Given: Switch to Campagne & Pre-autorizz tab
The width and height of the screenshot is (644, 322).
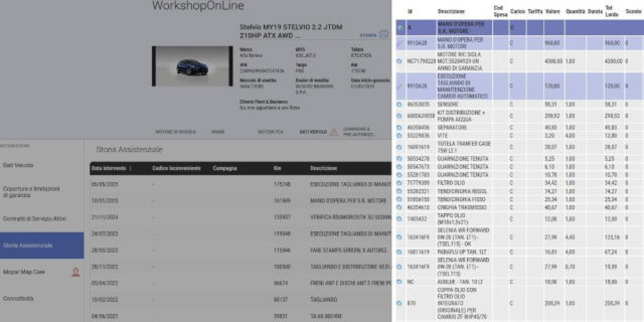Looking at the screenshot, I should 359,132.
